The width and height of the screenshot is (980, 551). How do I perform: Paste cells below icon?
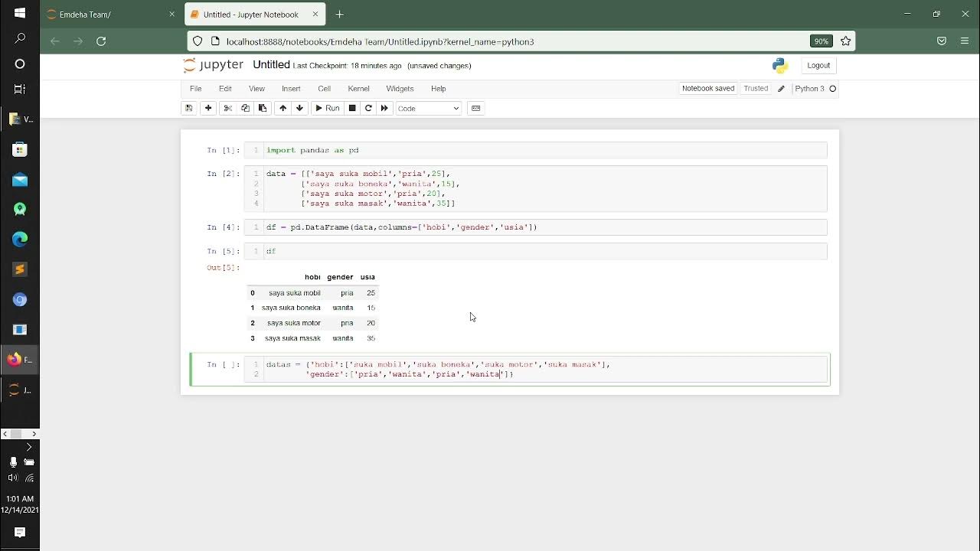coord(263,108)
